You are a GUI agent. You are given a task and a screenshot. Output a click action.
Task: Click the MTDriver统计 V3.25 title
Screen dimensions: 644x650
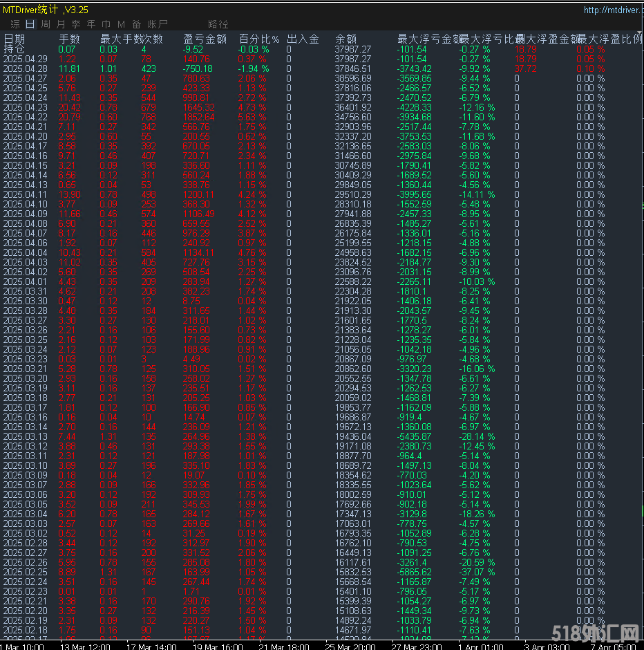click(46, 10)
